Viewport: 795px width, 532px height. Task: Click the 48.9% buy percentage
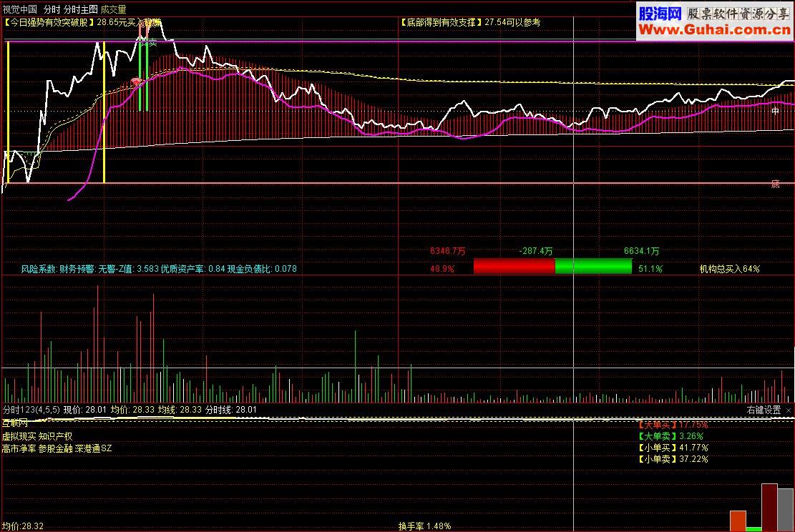click(x=442, y=269)
